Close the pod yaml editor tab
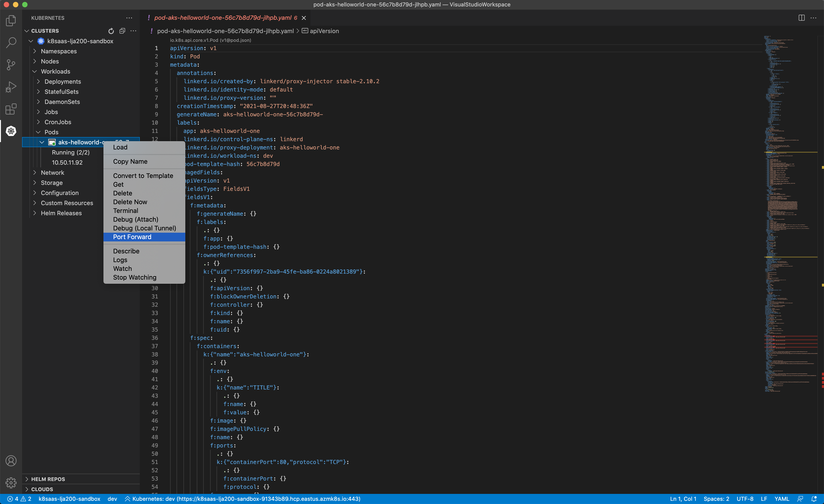This screenshot has height=504, width=824. click(x=304, y=18)
